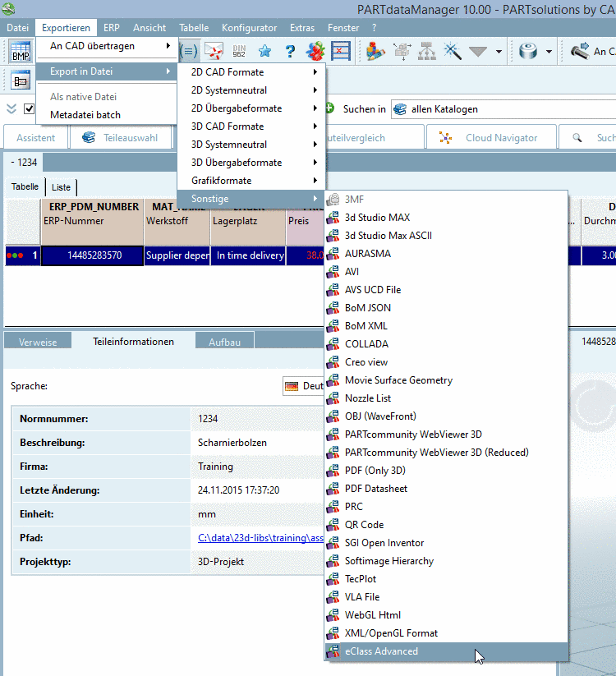This screenshot has width=616, height=676.
Task: Expand '2D Übergabeformate' submenu
Action: [251, 108]
